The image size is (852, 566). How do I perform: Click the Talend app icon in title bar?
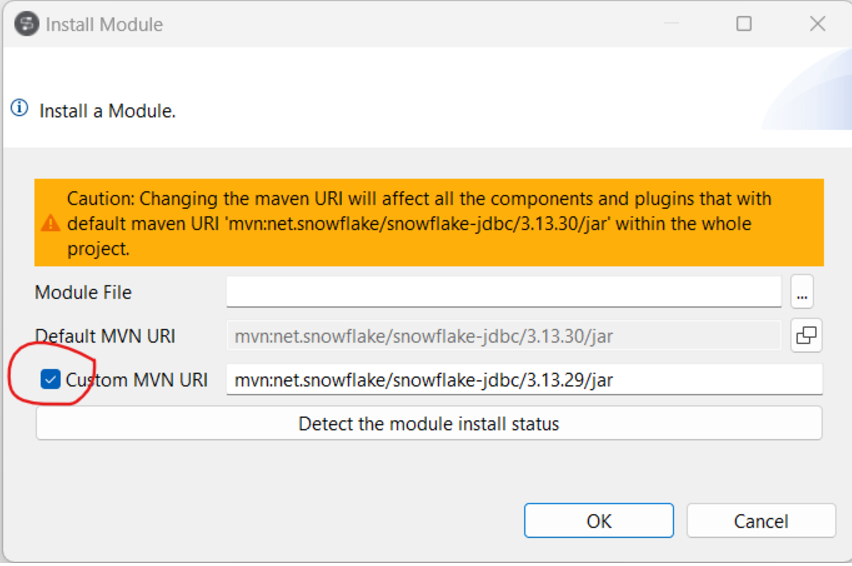(28, 24)
